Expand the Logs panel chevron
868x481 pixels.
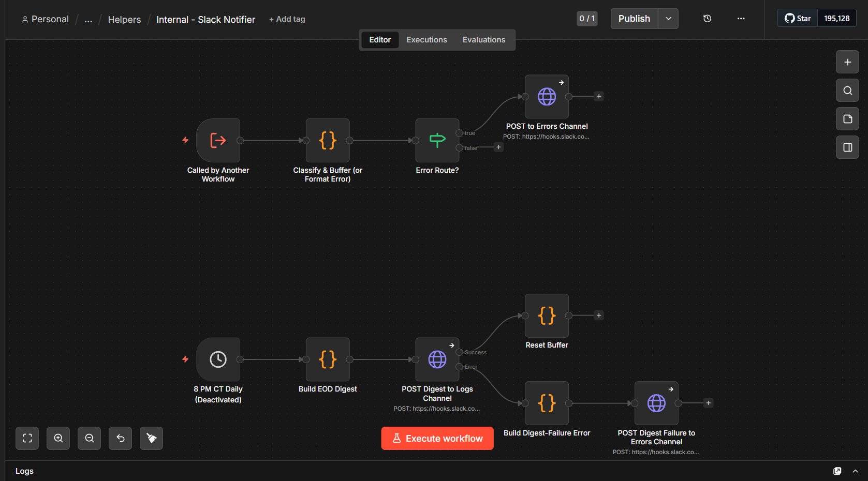[856, 471]
